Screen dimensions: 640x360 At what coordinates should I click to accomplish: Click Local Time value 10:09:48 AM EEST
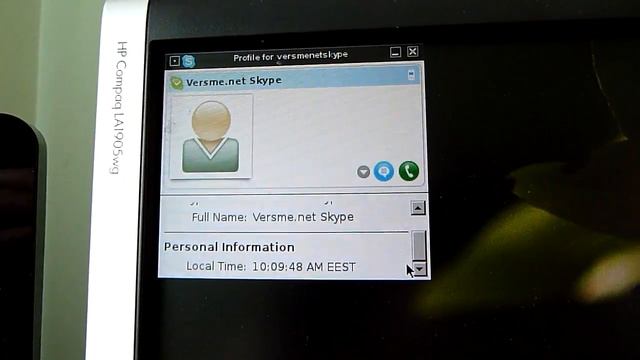pyautogui.click(x=304, y=267)
